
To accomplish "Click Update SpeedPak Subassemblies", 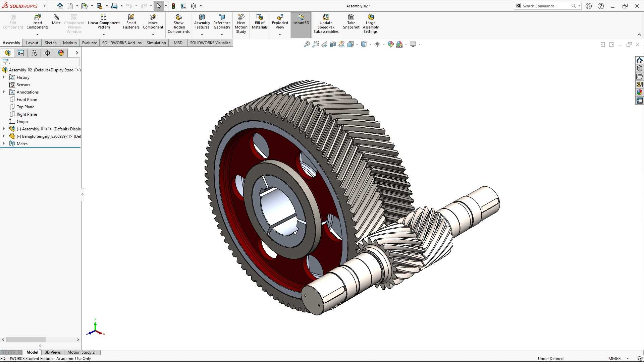I will pos(326,24).
